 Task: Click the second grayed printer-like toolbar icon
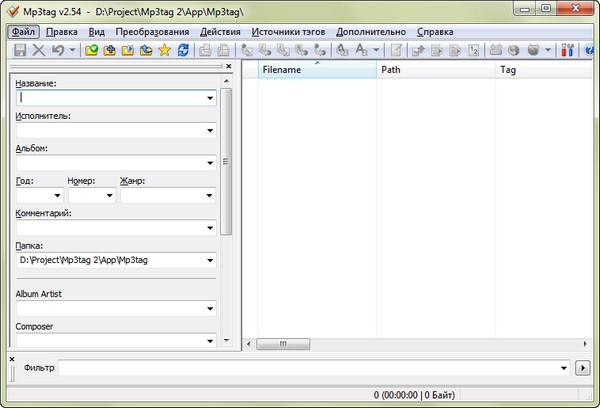click(x=223, y=50)
